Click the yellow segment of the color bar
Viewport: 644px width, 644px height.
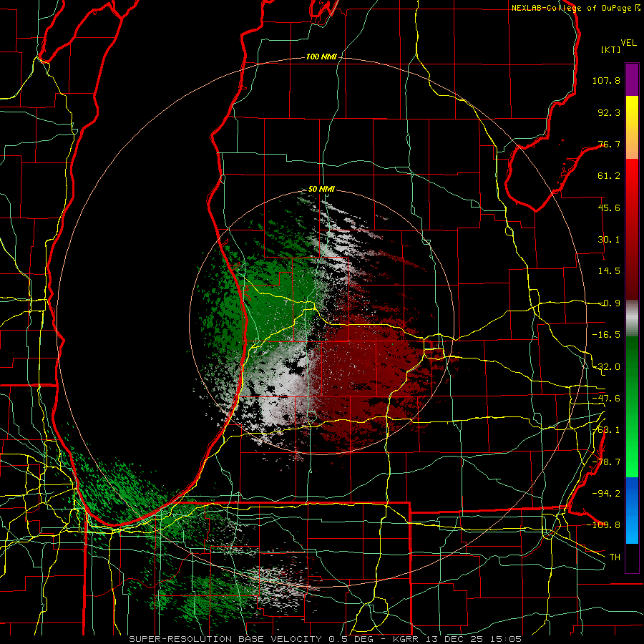tap(632, 112)
